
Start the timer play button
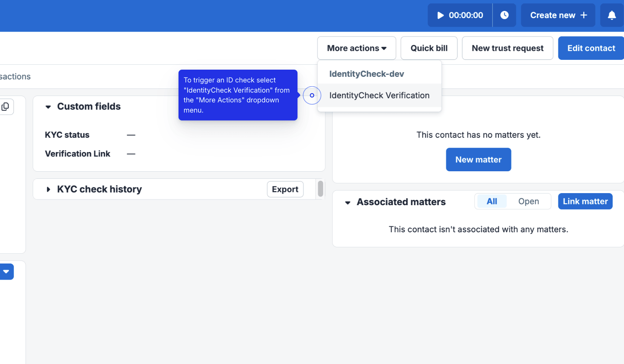click(440, 15)
